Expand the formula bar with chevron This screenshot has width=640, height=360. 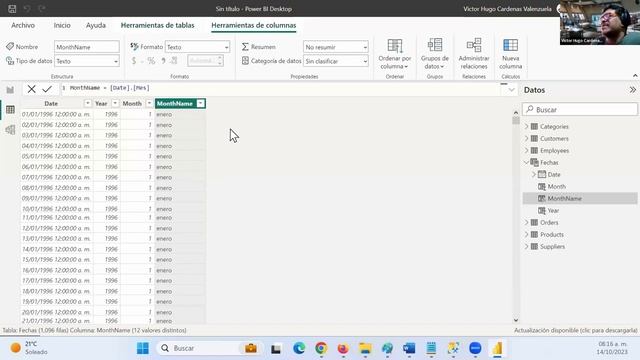click(x=511, y=90)
